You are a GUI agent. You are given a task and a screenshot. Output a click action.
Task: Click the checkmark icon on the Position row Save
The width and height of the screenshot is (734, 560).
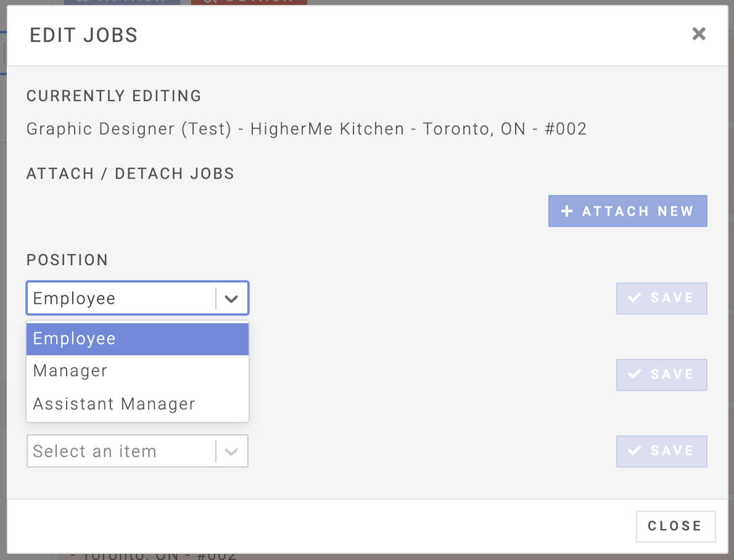[634, 298]
